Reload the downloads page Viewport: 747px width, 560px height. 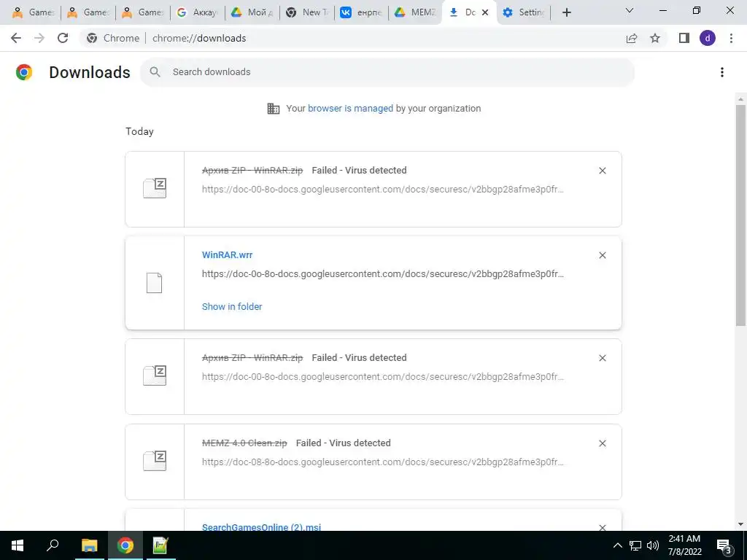[x=63, y=38]
